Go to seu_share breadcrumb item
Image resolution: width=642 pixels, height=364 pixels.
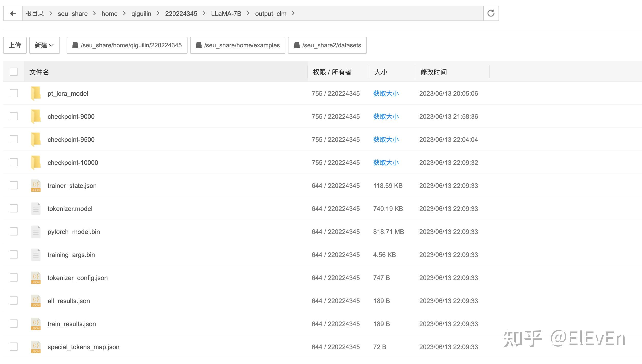click(x=73, y=14)
